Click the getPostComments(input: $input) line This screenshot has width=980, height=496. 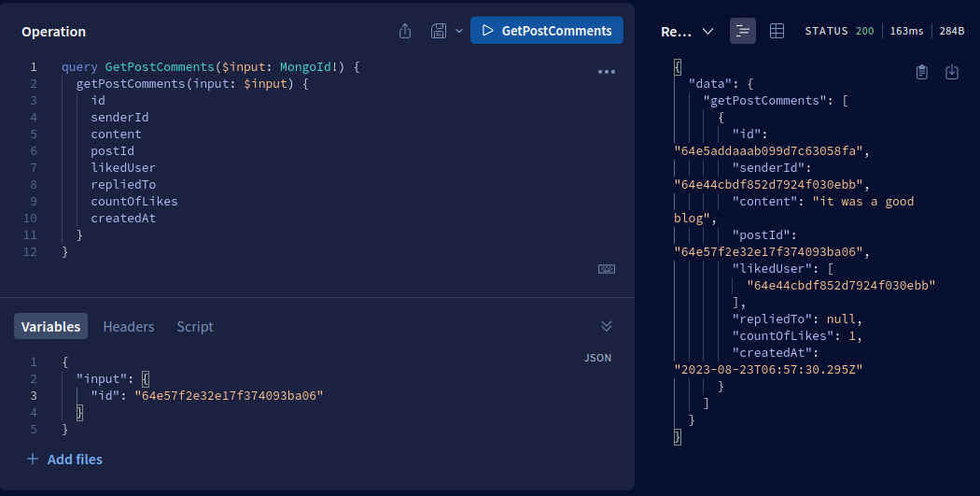click(x=192, y=83)
